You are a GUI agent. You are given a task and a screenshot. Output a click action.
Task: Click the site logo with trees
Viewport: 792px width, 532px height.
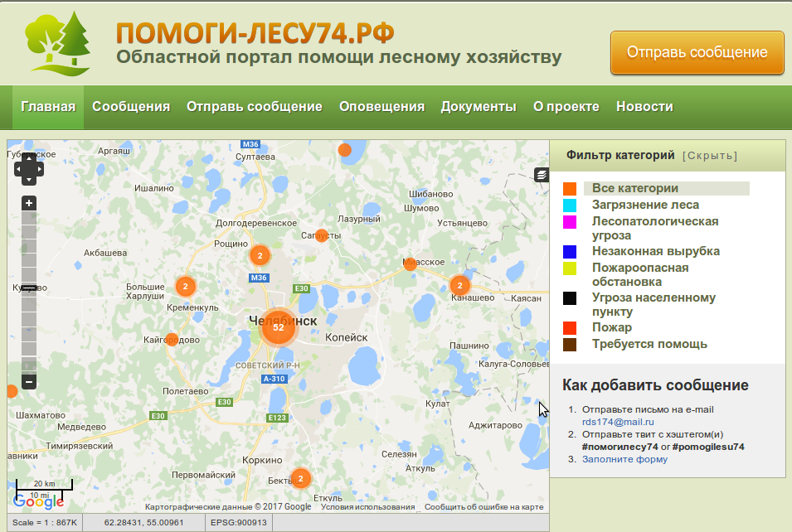click(x=56, y=41)
